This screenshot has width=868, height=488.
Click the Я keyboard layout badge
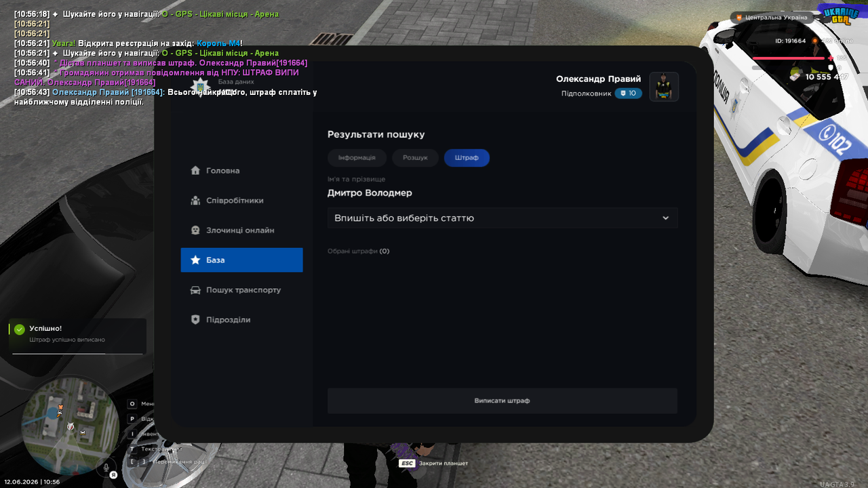click(x=114, y=475)
